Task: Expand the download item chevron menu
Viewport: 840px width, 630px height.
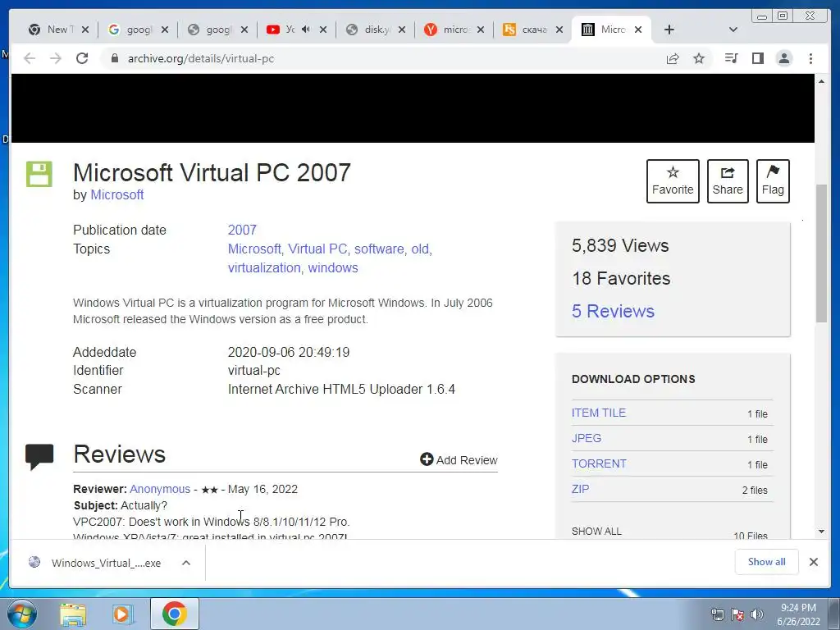Action: pyautogui.click(x=186, y=563)
